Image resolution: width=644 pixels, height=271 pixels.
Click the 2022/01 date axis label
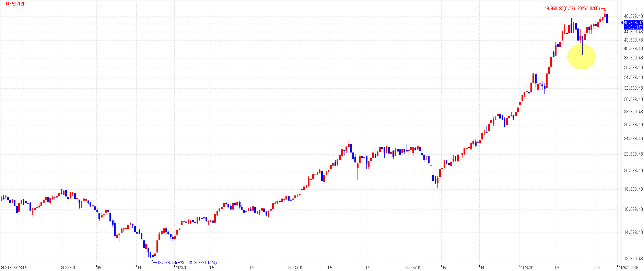[68, 268]
